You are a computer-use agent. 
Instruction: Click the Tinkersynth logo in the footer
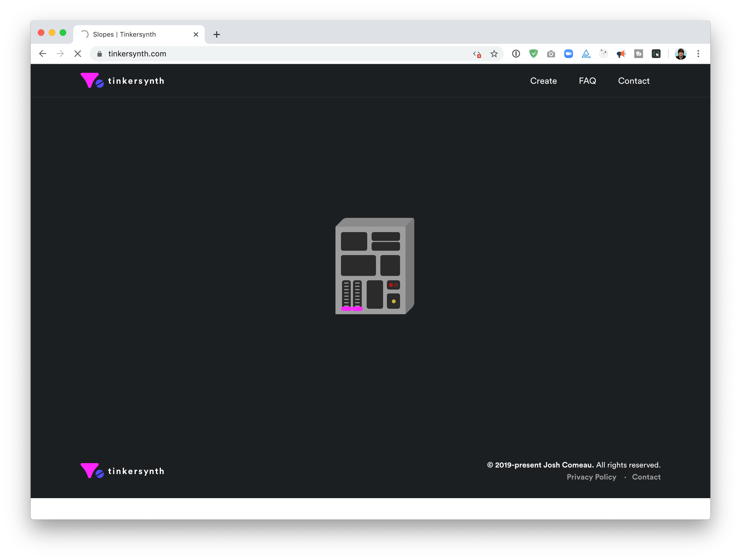122,471
